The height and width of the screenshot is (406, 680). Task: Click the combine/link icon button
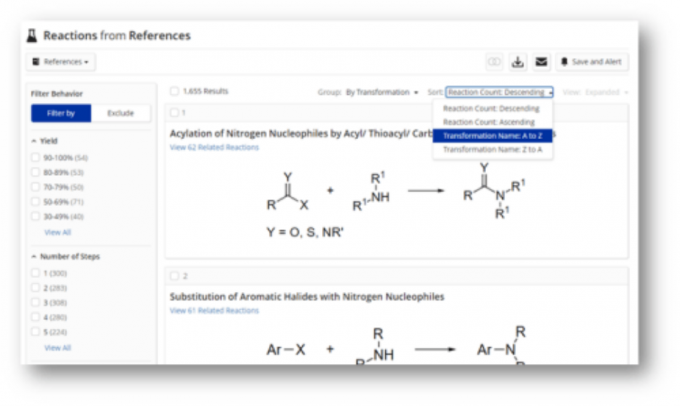(494, 62)
